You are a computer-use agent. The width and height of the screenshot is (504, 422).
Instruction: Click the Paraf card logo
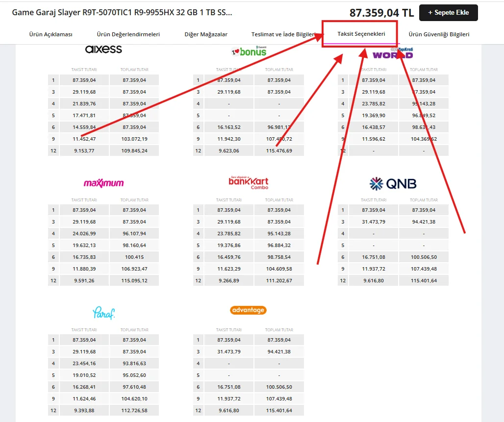tap(103, 313)
